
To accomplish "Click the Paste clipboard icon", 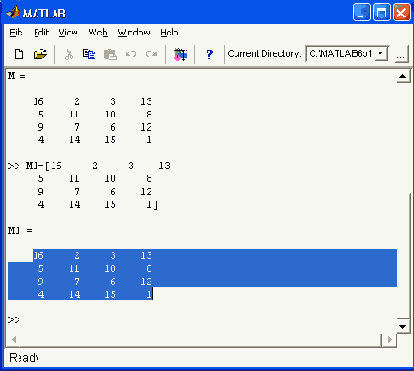I will coord(110,54).
